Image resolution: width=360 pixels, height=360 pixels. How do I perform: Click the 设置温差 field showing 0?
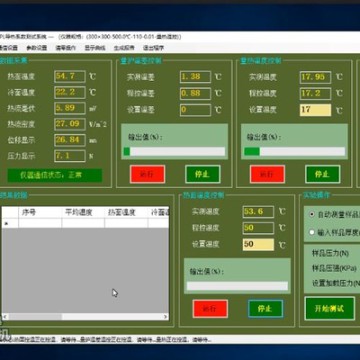click(x=195, y=110)
